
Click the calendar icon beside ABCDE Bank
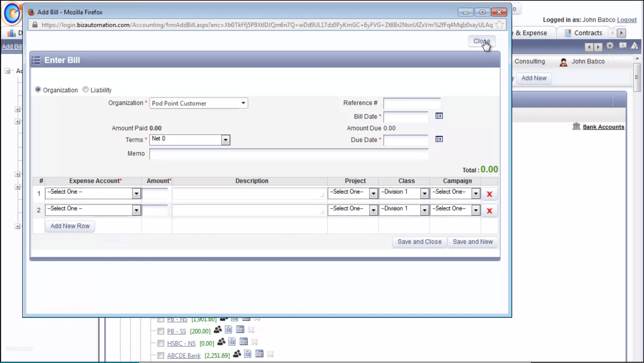[x=259, y=354]
